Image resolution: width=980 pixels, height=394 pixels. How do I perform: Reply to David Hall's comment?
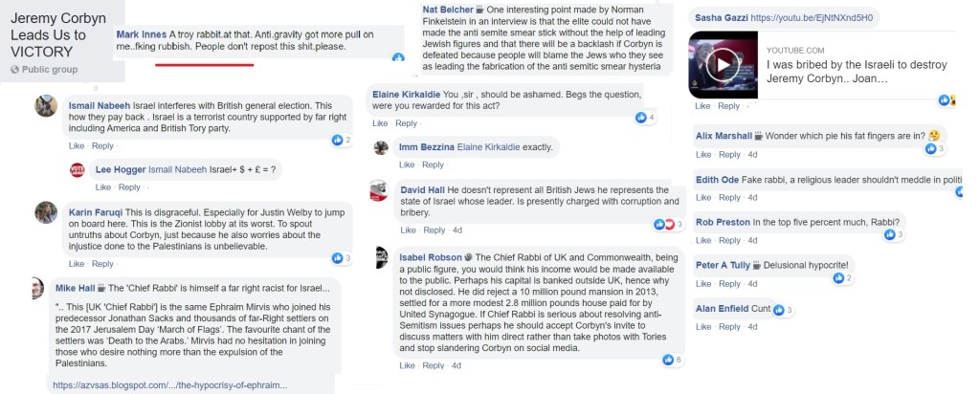pos(434,230)
